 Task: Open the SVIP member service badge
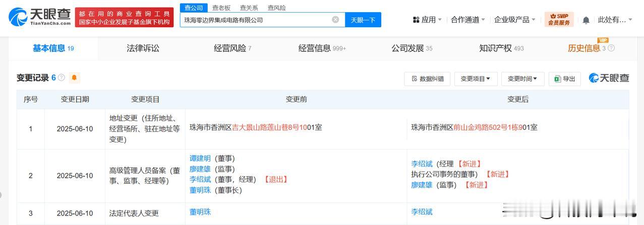pos(559,20)
